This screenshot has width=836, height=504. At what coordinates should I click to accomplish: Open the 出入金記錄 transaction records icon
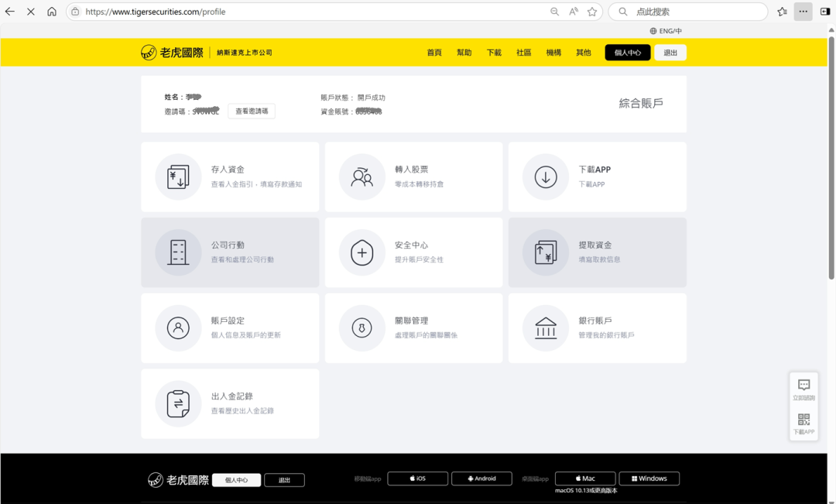pos(179,403)
